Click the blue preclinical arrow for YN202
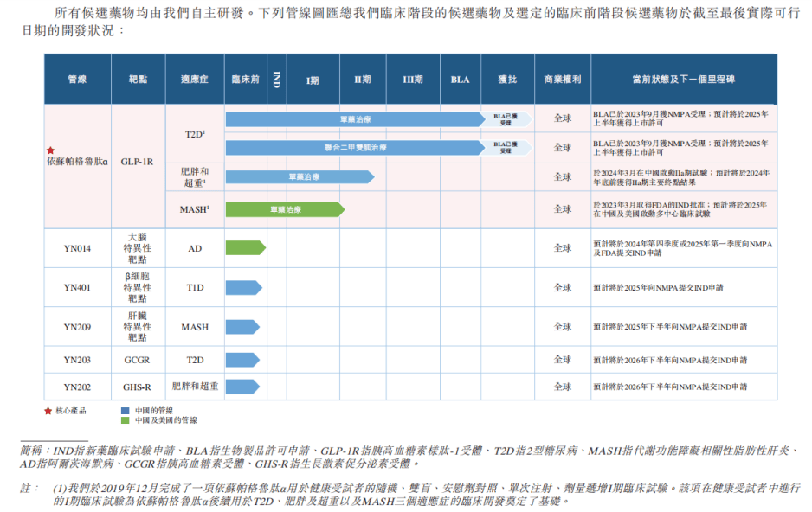812x512 pixels. point(242,387)
